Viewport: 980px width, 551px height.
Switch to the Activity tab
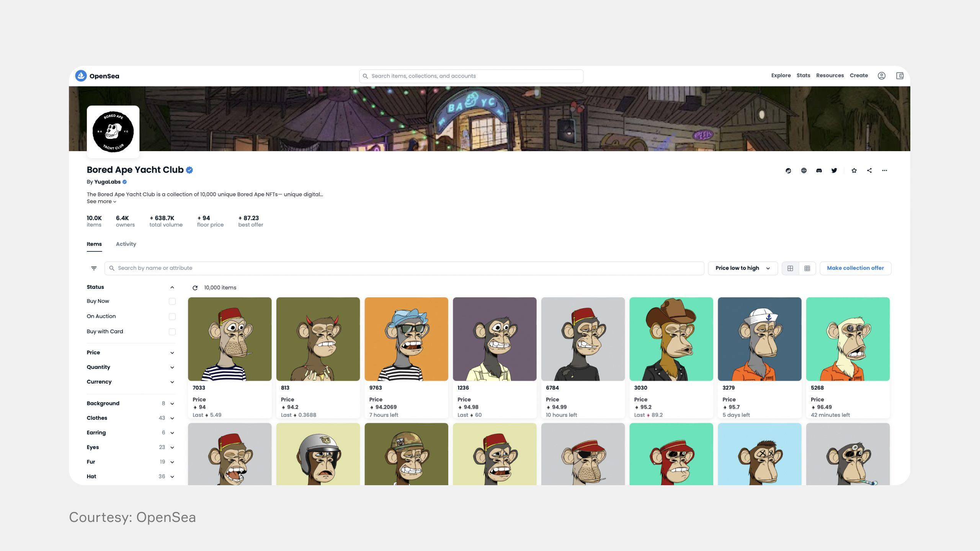(126, 244)
